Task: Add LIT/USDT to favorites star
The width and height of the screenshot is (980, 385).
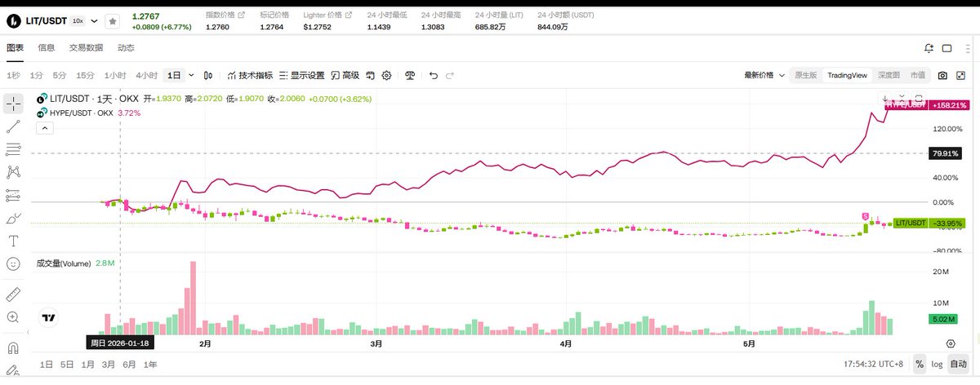Action: (113, 20)
